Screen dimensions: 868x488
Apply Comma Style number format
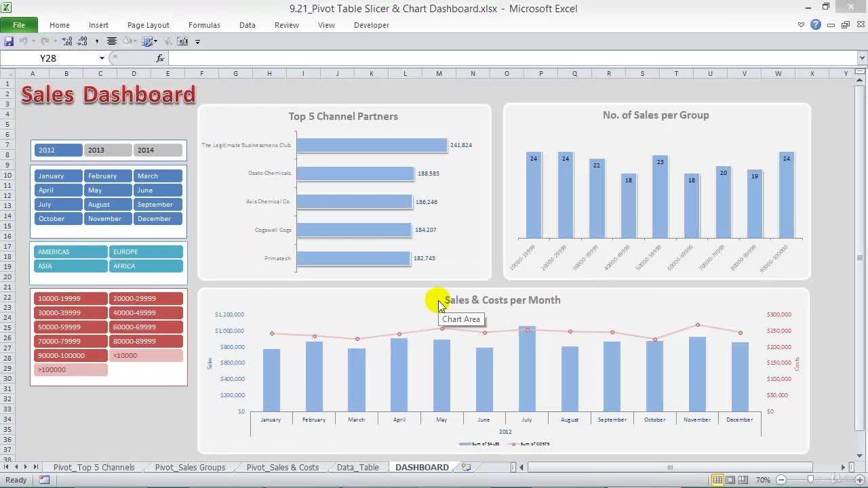tap(97, 41)
